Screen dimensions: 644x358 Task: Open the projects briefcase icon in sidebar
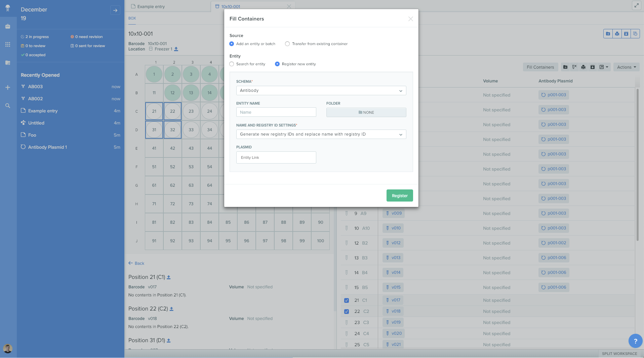[x=8, y=26]
